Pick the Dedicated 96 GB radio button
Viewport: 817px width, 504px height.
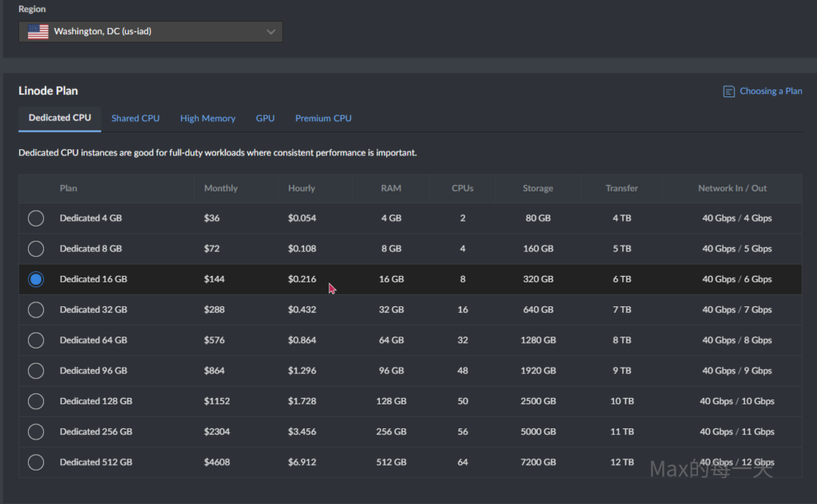click(x=36, y=371)
